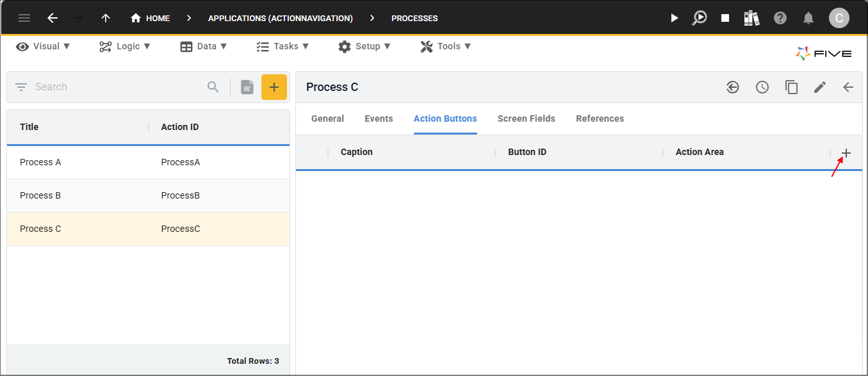Click the stop deployment square icon
Viewport: 868px width, 376px height.
pos(725,18)
